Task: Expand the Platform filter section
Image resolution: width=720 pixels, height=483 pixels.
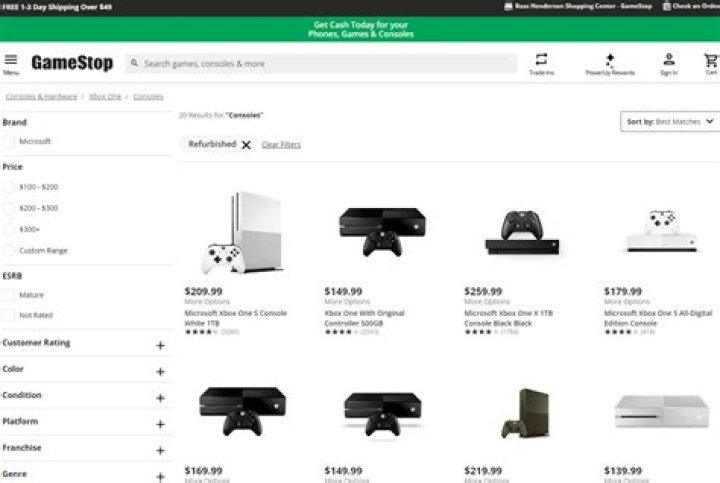Action: [160, 424]
